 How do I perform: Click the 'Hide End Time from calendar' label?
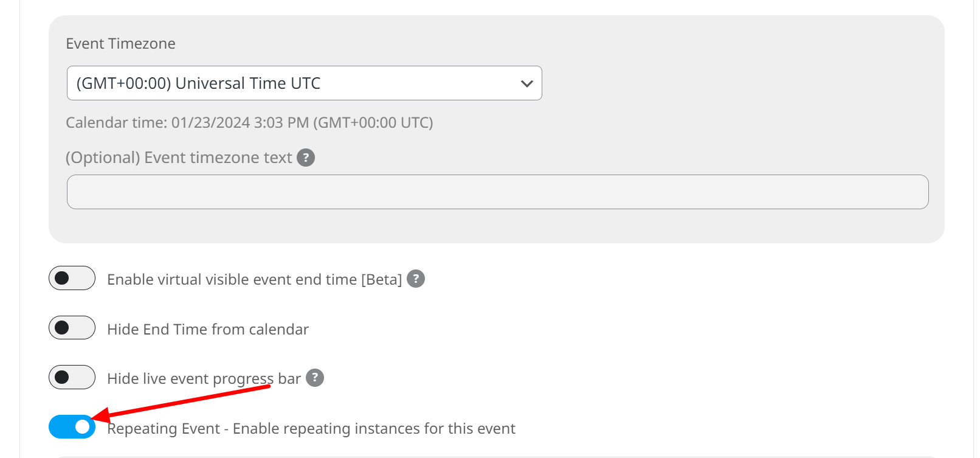tap(208, 329)
